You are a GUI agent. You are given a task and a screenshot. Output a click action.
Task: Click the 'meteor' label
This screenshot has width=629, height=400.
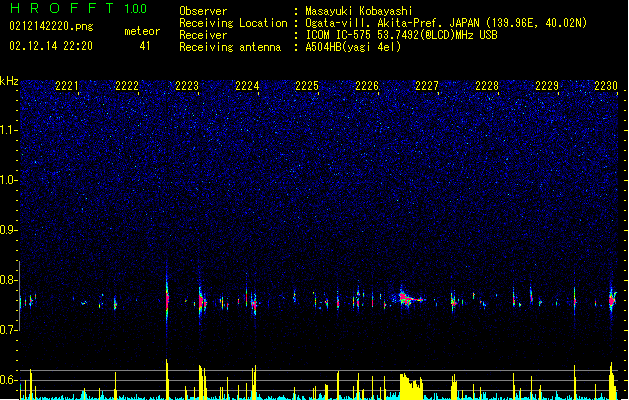coord(142,31)
